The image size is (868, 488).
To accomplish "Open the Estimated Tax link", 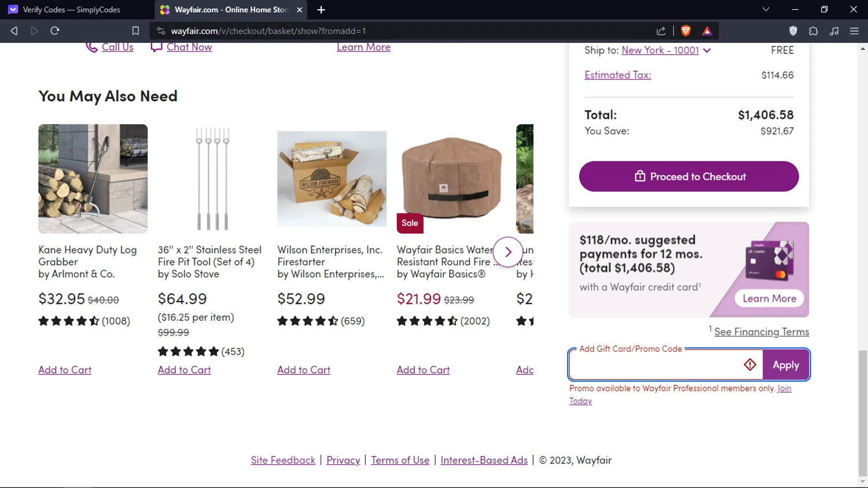I will click(617, 75).
